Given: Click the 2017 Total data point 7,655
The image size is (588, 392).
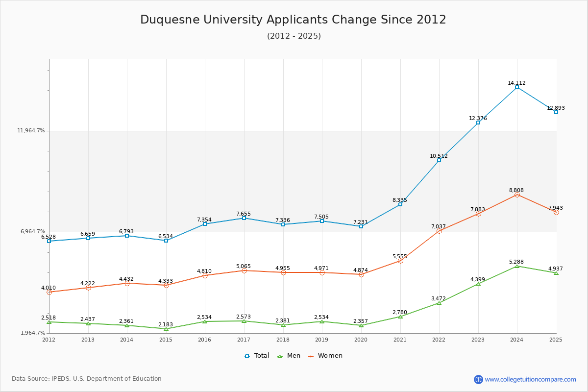Looking at the screenshot, I should point(244,218).
